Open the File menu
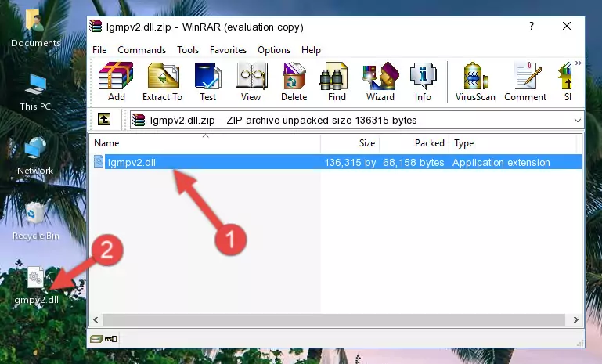 (99, 50)
